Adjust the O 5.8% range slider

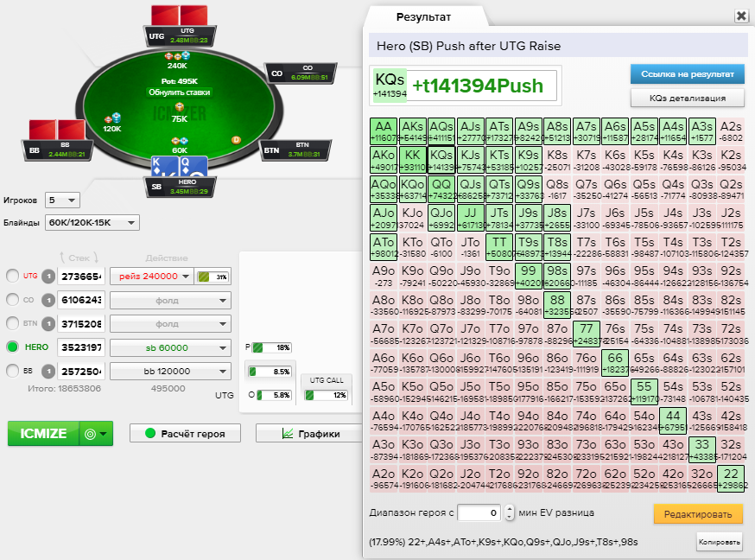(274, 395)
